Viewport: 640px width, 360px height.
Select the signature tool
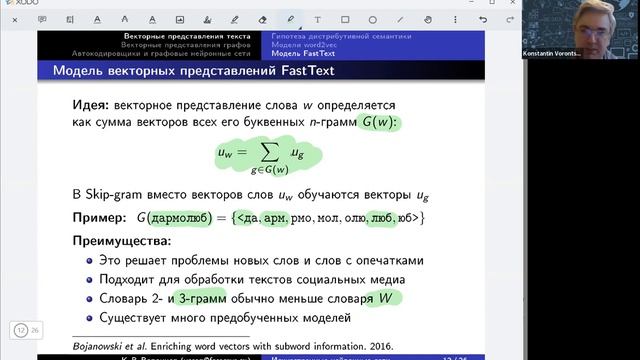[x=207, y=20]
